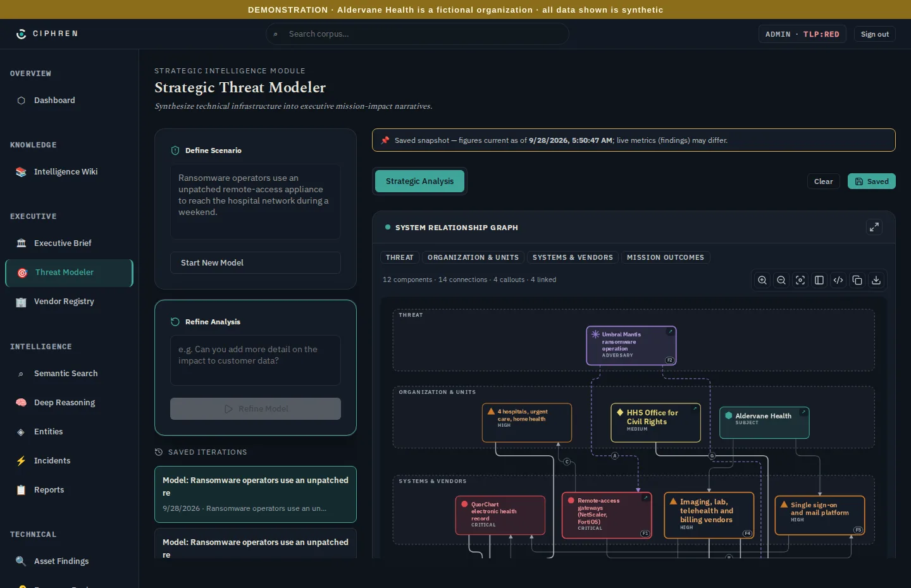Open the Executive Brief page
The image size is (911, 588).
pyautogui.click(x=70, y=243)
